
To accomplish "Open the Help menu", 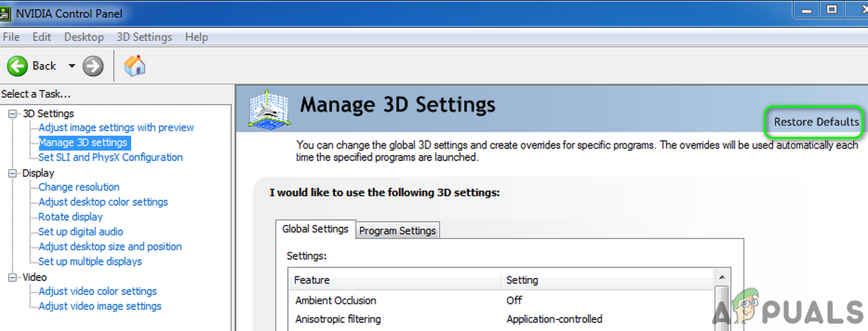I will 197,37.
